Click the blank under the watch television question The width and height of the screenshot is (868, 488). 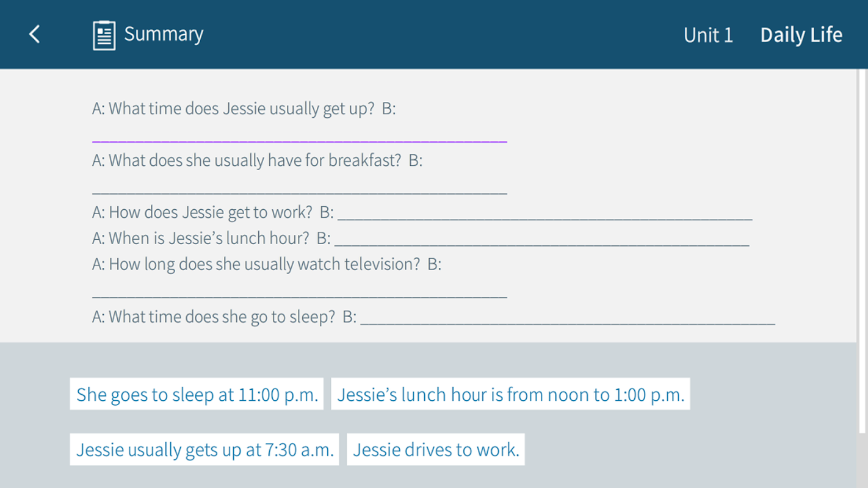[x=299, y=293]
